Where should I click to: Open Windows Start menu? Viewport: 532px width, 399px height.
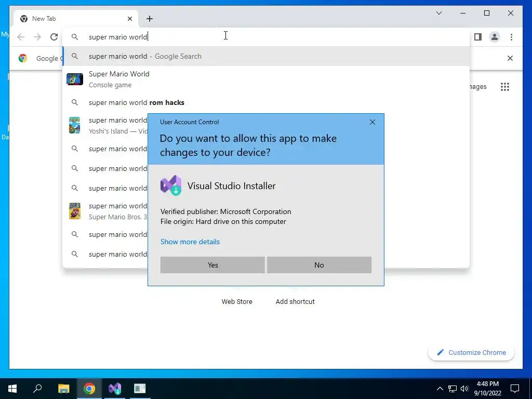tap(12, 389)
